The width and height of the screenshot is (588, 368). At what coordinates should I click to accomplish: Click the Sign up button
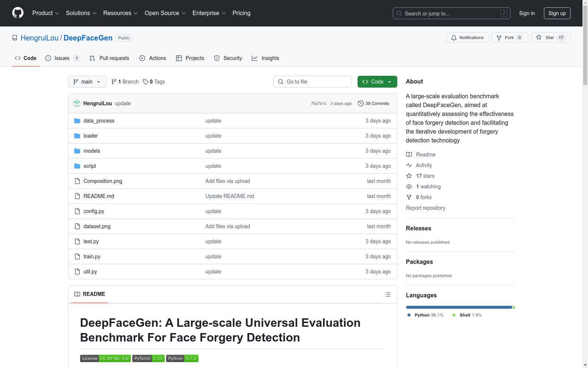click(557, 13)
